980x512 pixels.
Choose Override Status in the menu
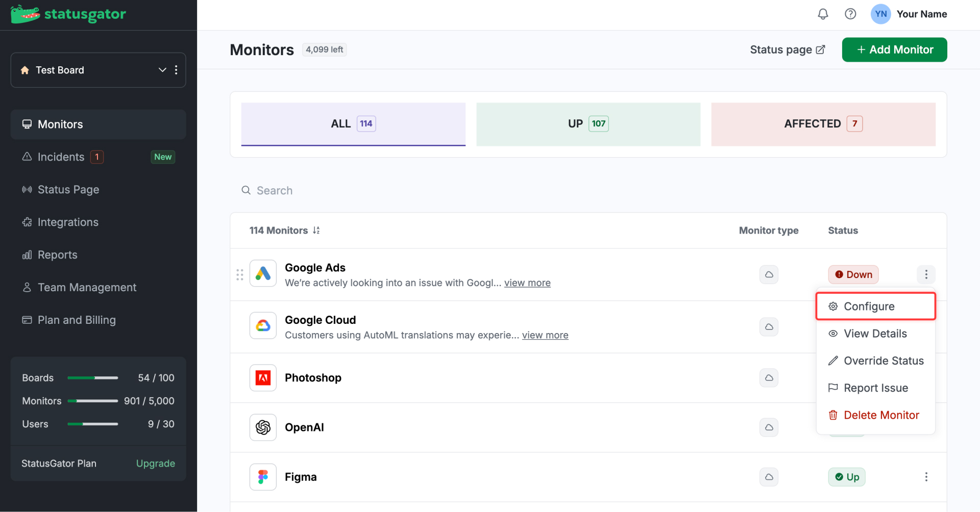coord(875,361)
